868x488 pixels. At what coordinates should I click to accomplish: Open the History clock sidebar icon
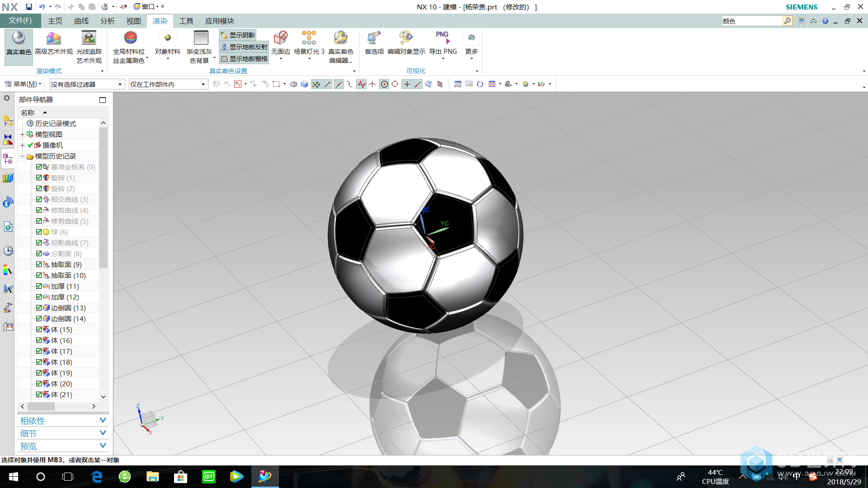[8, 251]
